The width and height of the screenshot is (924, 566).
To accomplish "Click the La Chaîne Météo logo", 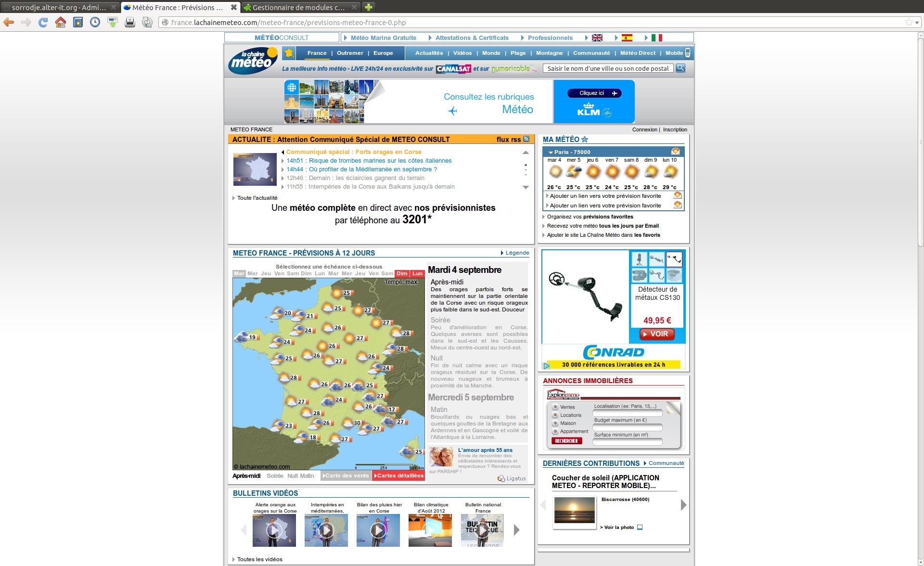I will (x=253, y=61).
